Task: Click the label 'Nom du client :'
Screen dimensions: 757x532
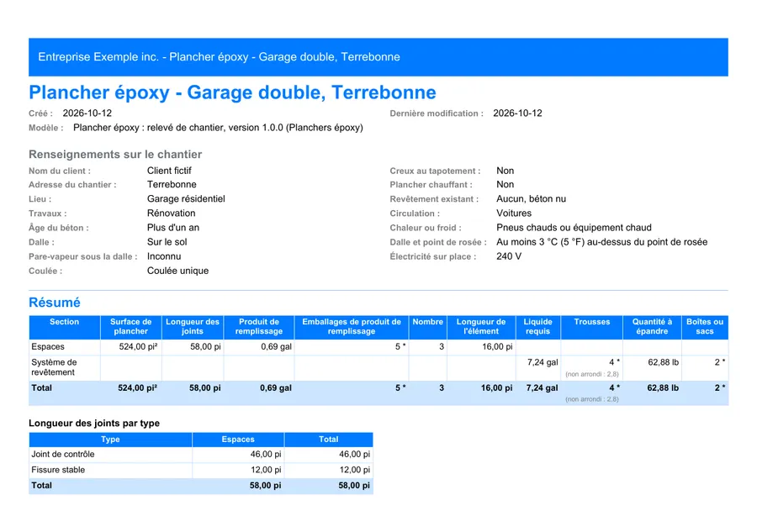Action: tap(60, 171)
